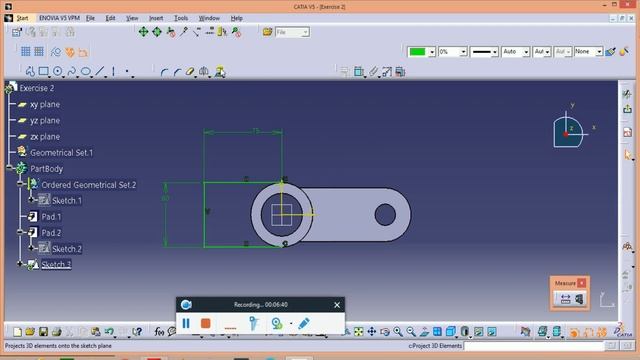Screen dimensions: 640x360
Task: Click the recorder pencil annotate icon
Action: click(304, 323)
